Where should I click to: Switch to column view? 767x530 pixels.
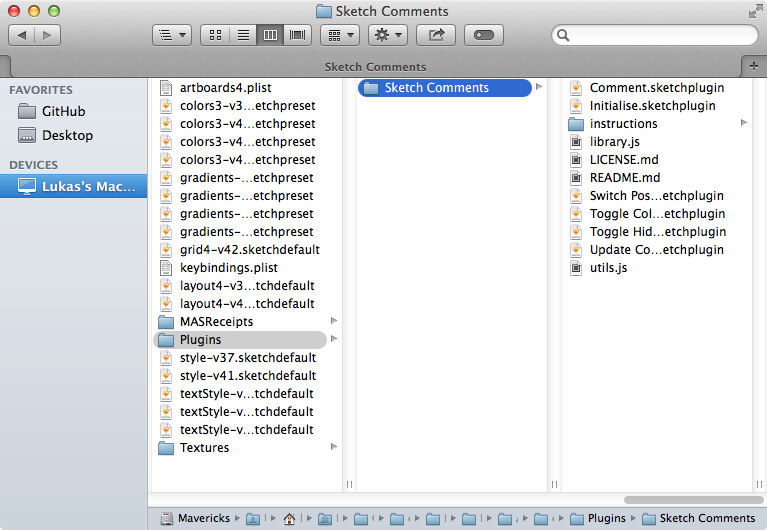pos(270,35)
